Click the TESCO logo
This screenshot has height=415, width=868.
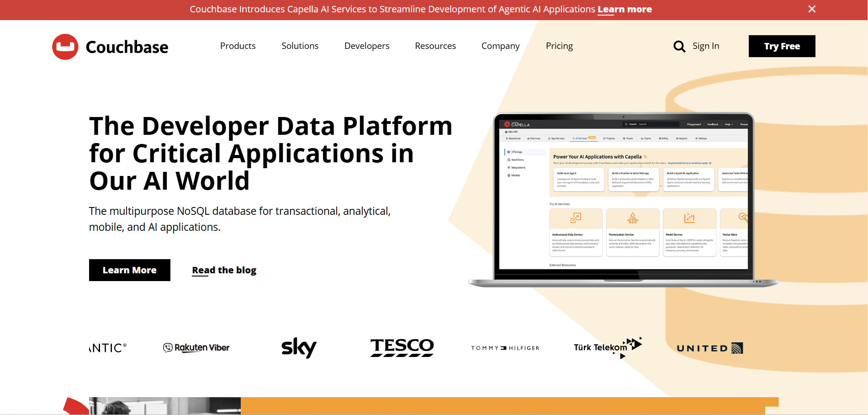tap(402, 347)
